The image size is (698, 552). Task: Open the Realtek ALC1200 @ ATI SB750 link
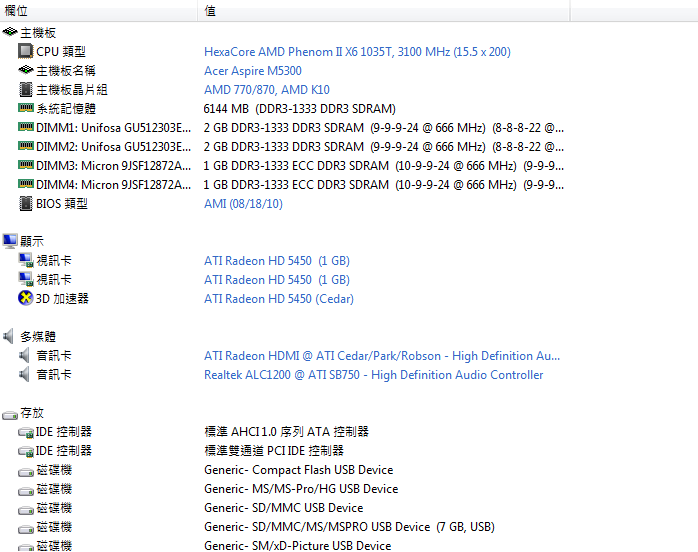[373, 375]
